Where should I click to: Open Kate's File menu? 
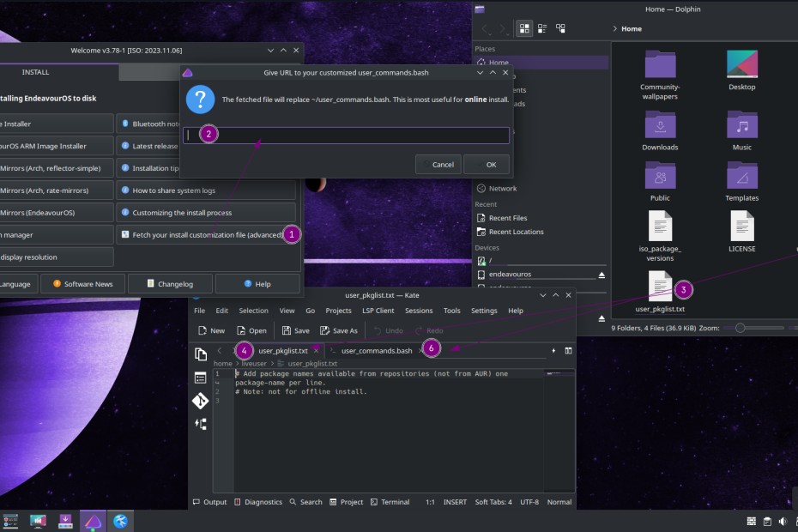tap(199, 311)
